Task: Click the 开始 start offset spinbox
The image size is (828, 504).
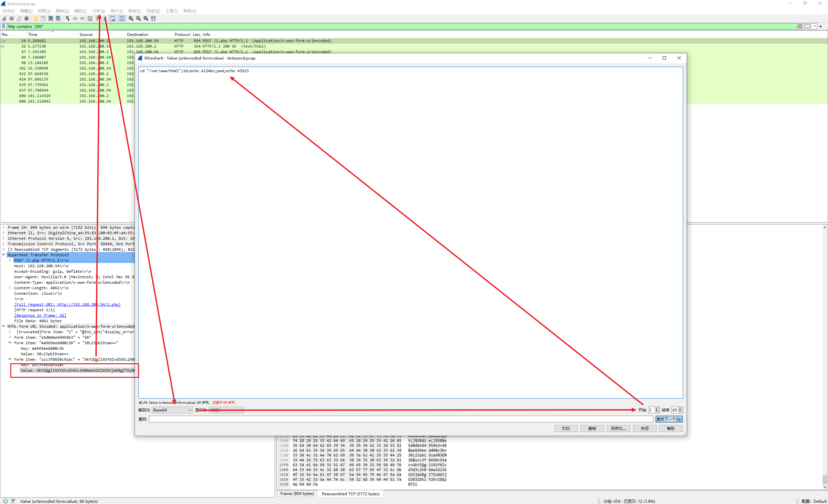Action: pos(653,410)
